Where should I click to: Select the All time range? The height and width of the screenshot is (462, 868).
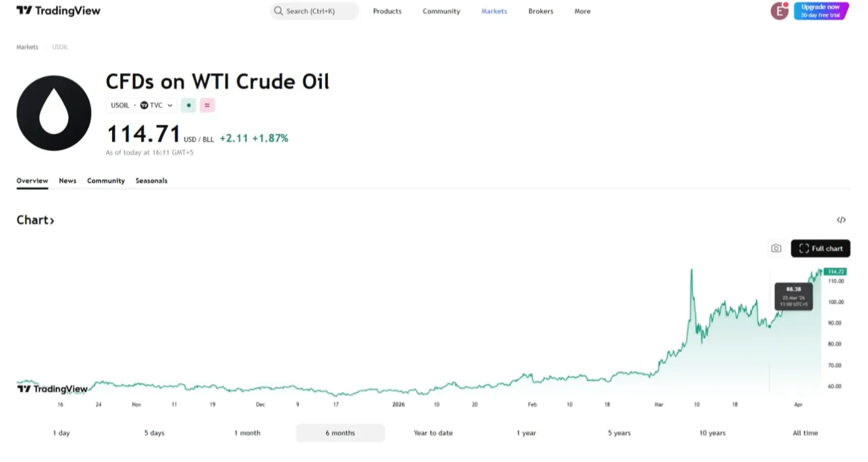coord(805,433)
